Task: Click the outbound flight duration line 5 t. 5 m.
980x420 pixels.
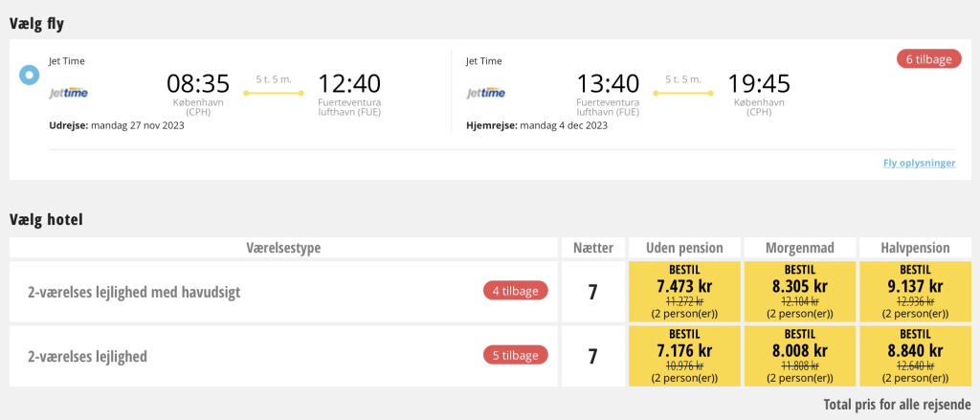Action: [x=274, y=91]
